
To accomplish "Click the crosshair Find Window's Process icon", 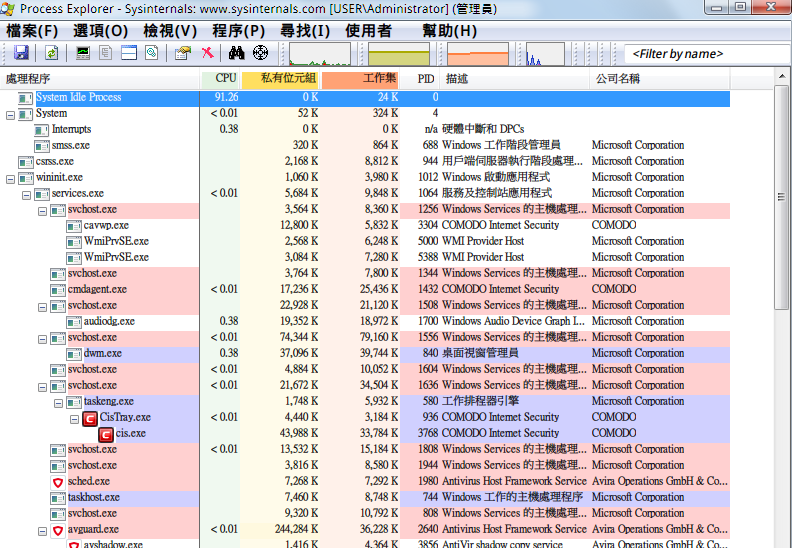I will coord(260,53).
